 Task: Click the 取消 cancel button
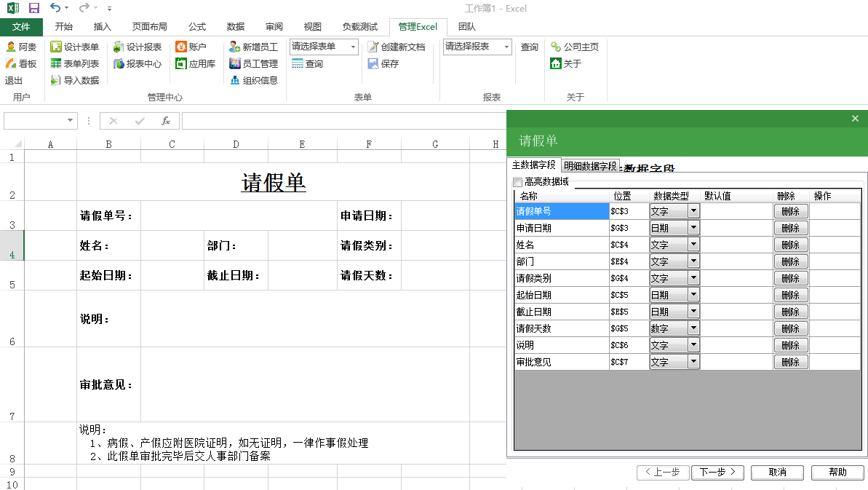click(778, 473)
